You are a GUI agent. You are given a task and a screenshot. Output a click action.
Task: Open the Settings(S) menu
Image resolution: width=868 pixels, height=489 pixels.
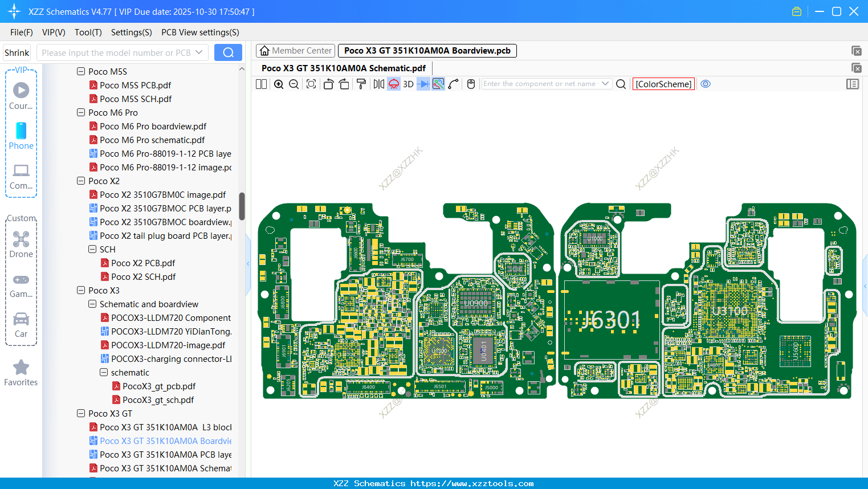coord(132,32)
